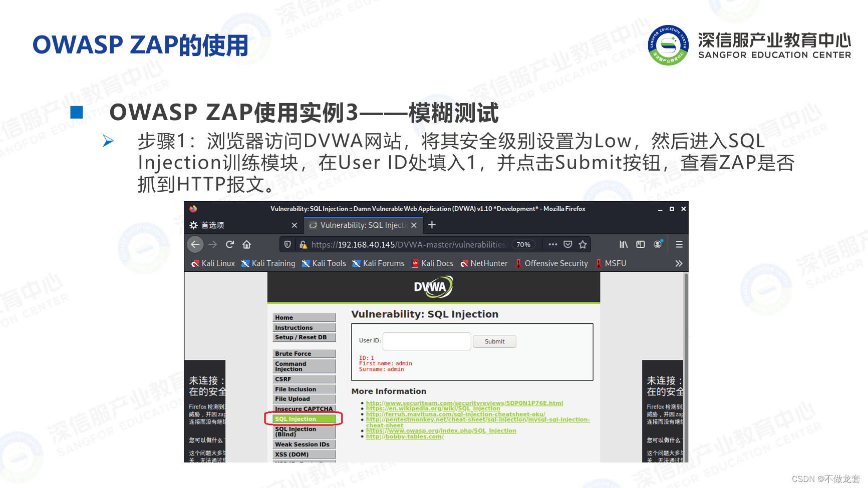Show more bookmarks with the chevron
This screenshot has height=488, width=868.
pyautogui.click(x=679, y=263)
